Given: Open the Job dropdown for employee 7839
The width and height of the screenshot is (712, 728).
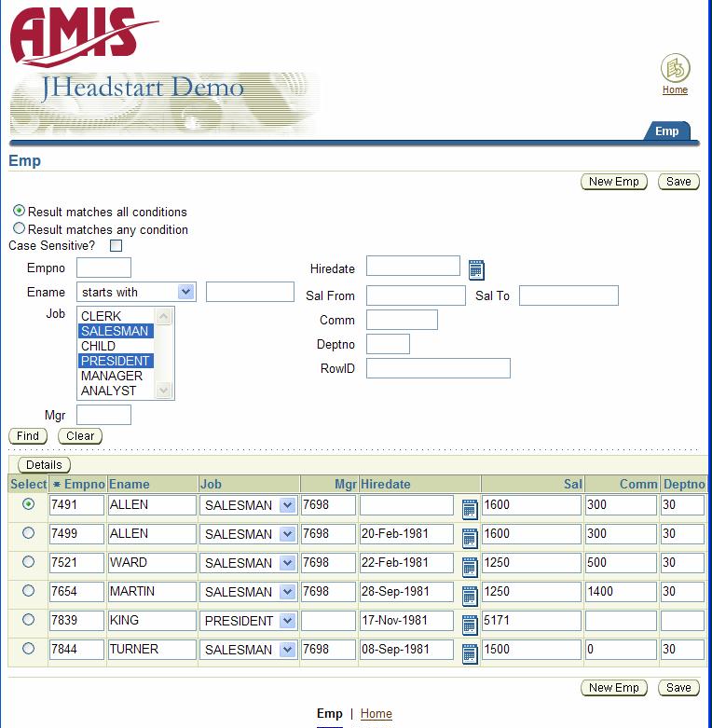Looking at the screenshot, I should (287, 621).
